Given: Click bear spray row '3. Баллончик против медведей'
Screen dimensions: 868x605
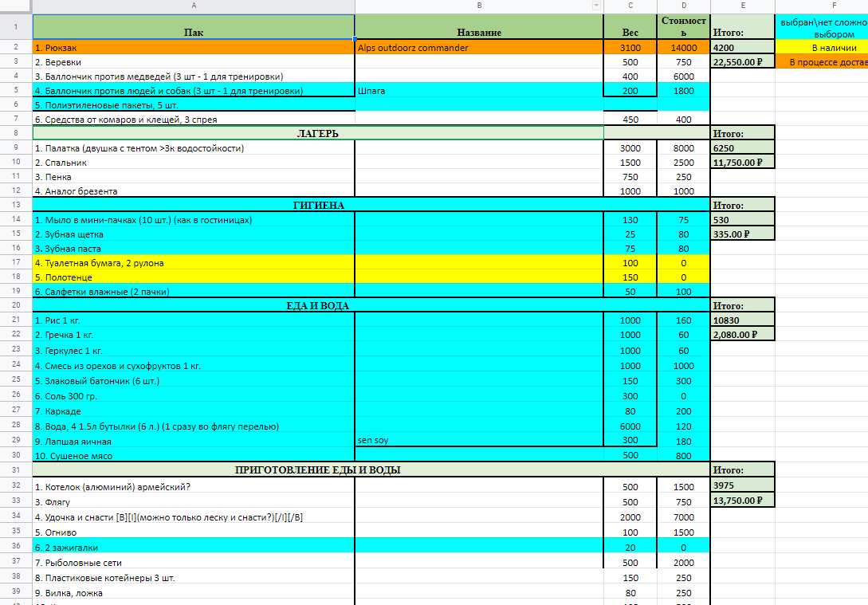Looking at the screenshot, I should coord(194,77).
